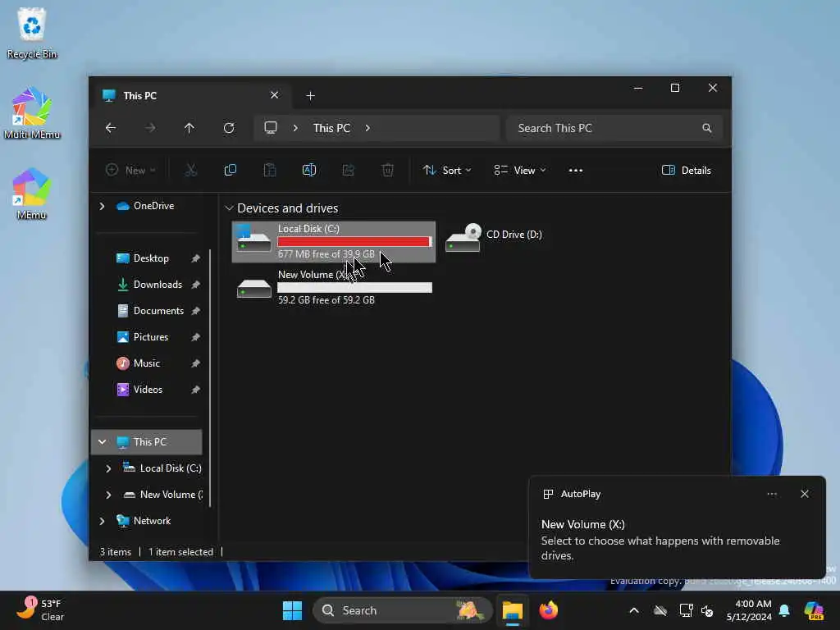Click the Delete trash icon
The height and width of the screenshot is (630, 840).
pyautogui.click(x=388, y=171)
